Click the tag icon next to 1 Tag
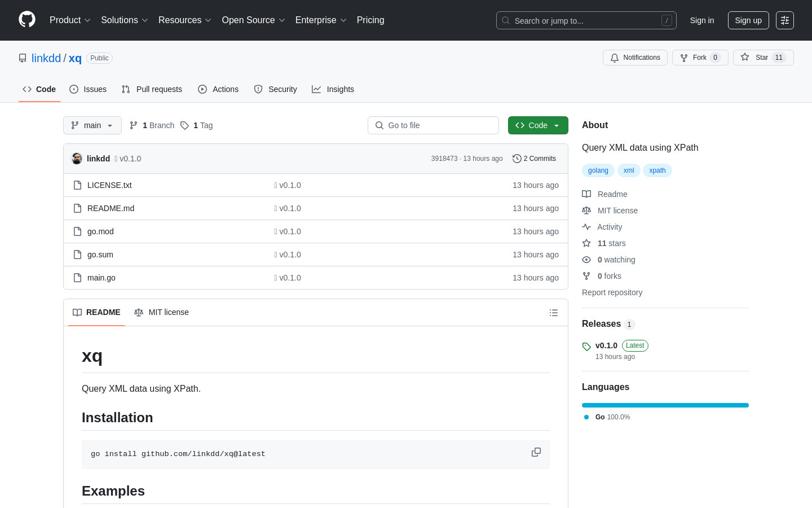Image resolution: width=812 pixels, height=508 pixels. click(184, 125)
